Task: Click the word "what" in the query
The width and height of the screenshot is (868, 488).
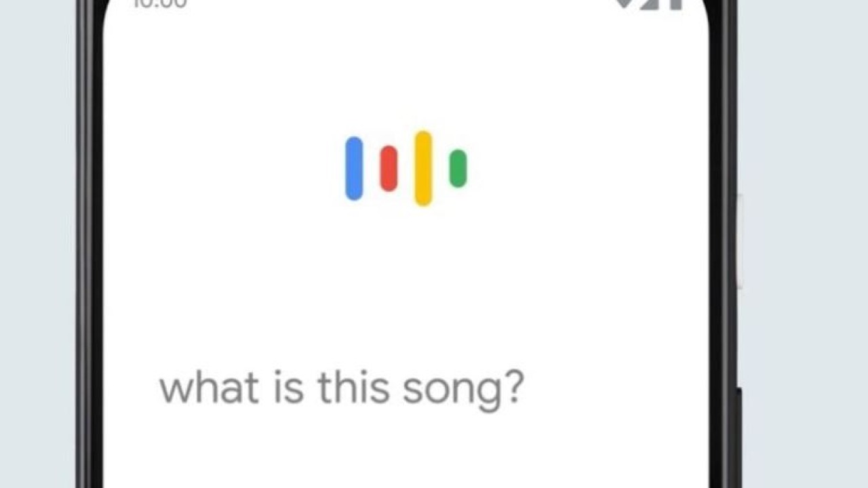Action: point(208,388)
